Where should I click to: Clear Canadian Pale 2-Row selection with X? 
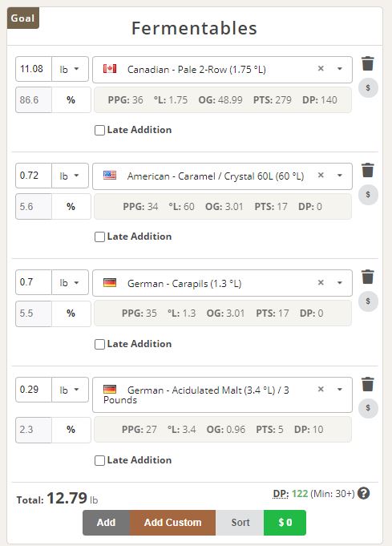click(321, 69)
